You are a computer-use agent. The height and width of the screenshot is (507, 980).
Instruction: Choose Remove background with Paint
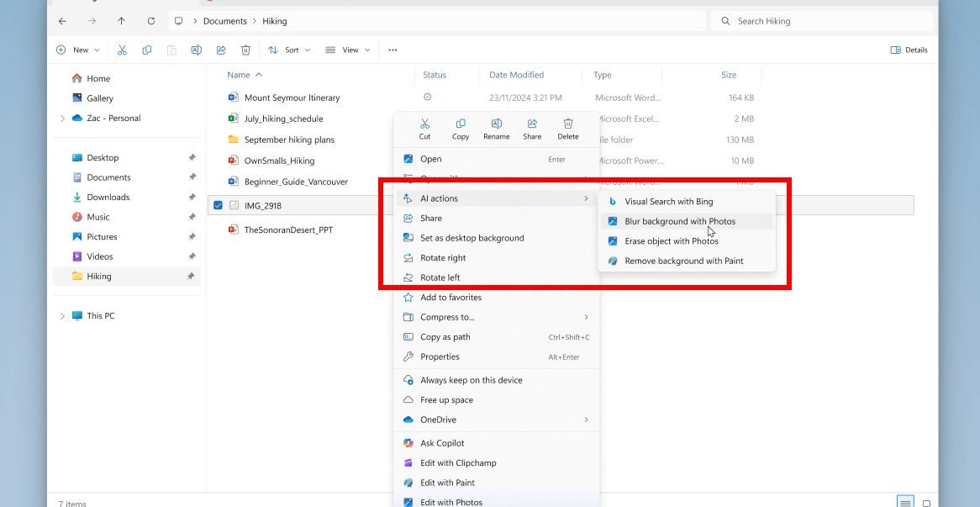pos(683,261)
